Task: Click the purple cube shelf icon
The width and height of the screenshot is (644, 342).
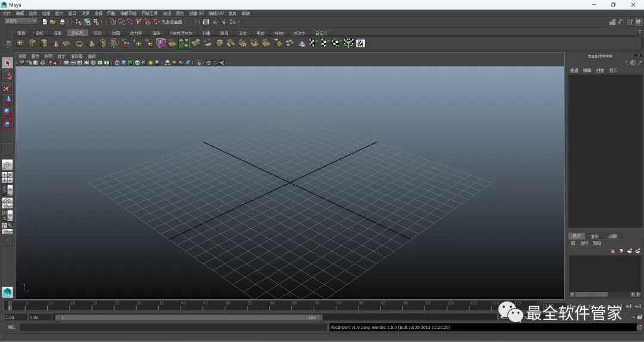Action: point(160,43)
